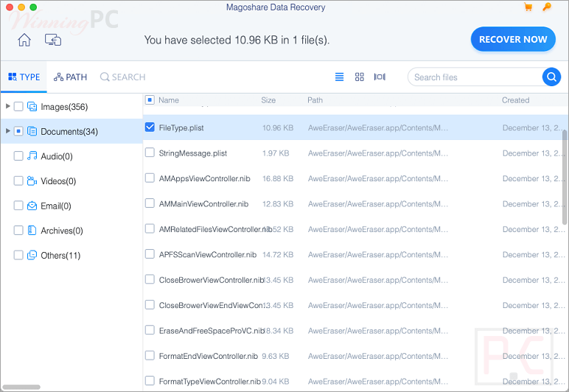The image size is (569, 392).
Task: Check the Videos(0) checkbox
Action: click(x=18, y=181)
